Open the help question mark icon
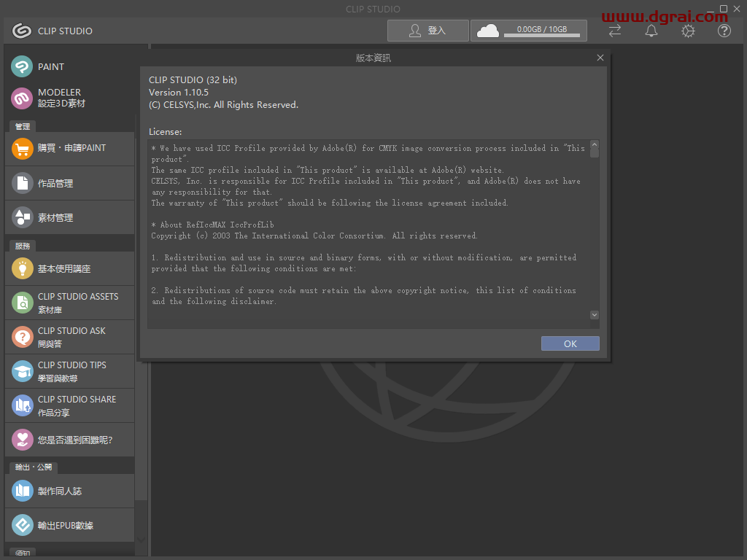 coord(724,31)
